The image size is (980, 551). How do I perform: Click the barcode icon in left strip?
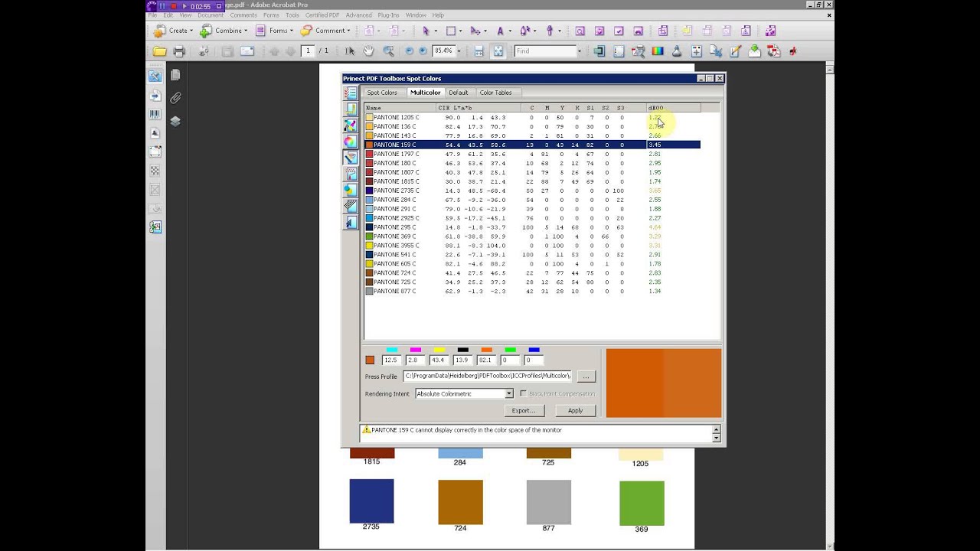point(155,115)
